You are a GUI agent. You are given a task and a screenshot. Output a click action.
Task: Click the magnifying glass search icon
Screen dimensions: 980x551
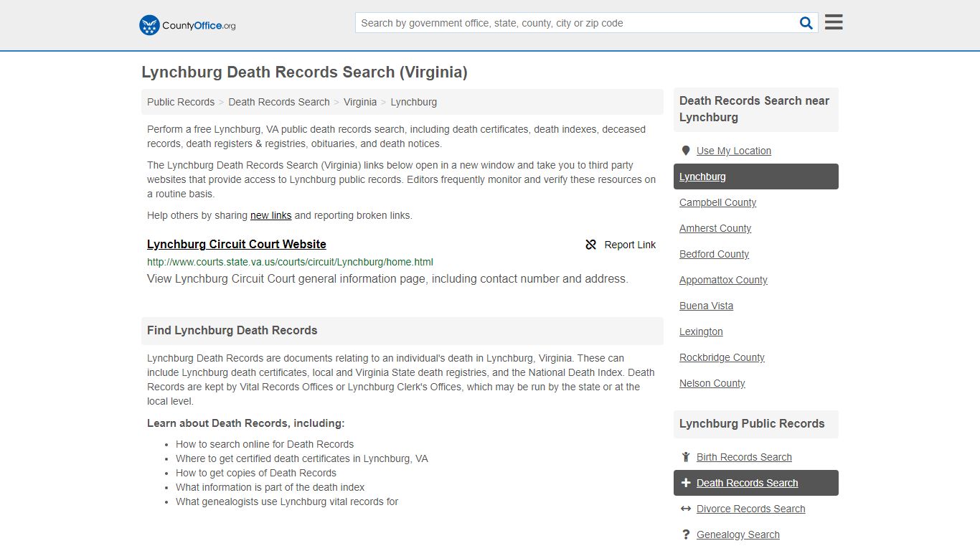click(x=806, y=23)
